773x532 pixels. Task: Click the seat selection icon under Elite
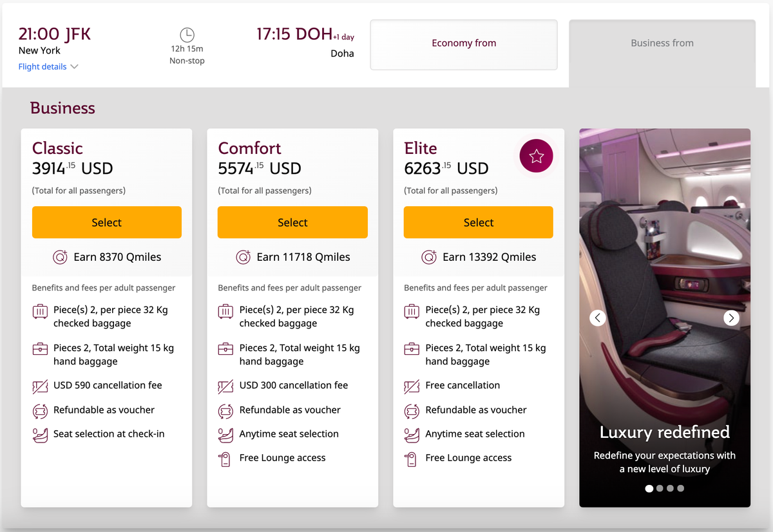411,433
